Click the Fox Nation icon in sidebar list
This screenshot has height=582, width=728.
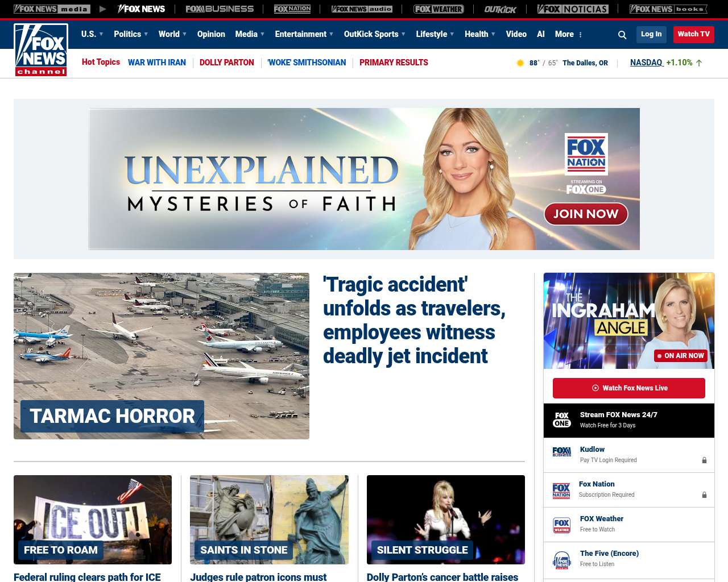[x=561, y=490]
